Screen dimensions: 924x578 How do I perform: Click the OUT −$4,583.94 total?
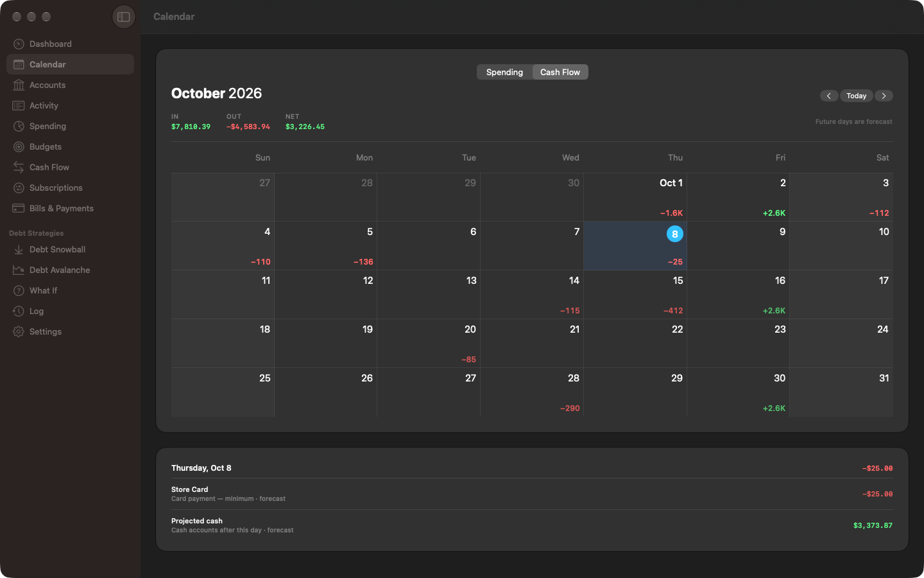[x=248, y=122]
